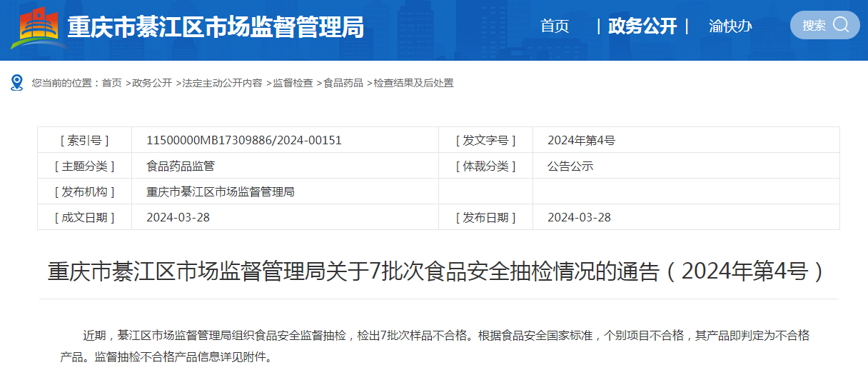Click the 食品药品监管 topic category value
The image size is (868, 370).
coord(180,166)
